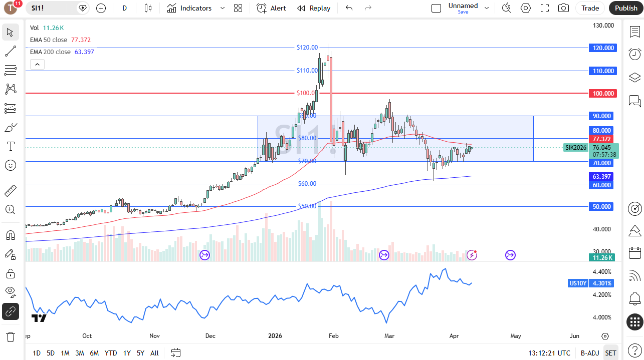Open the emoji icons tool
This screenshot has width=644, height=360.
tap(11, 165)
